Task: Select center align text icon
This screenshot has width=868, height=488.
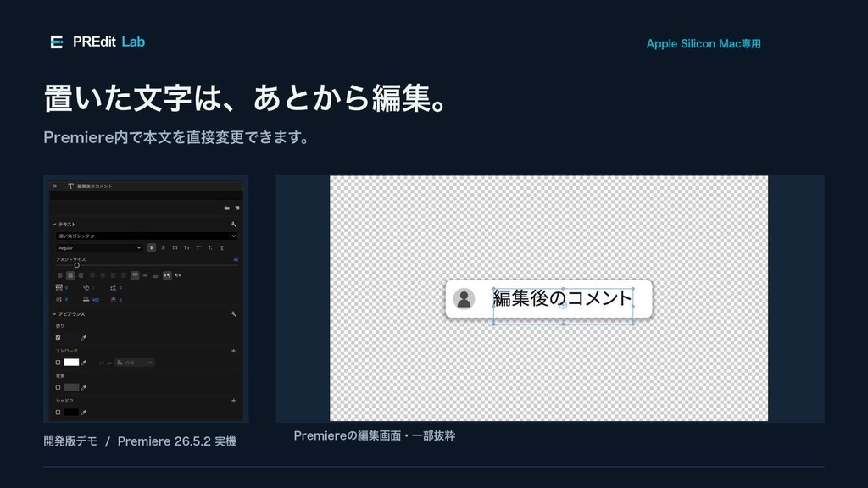Action: point(70,275)
